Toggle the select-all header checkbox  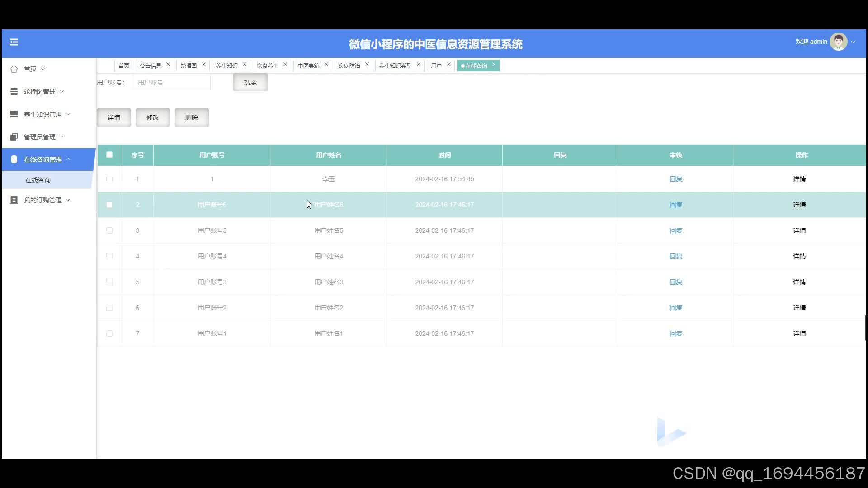[x=109, y=155]
